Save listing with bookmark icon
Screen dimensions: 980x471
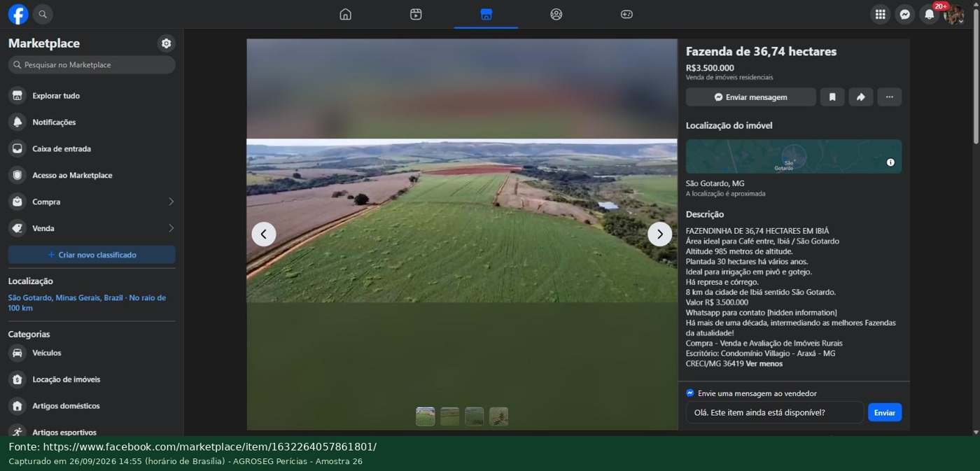832,97
